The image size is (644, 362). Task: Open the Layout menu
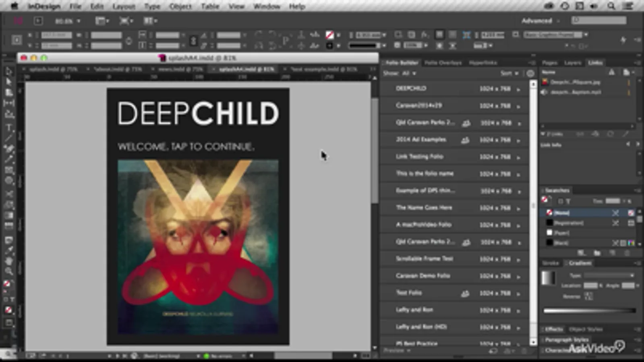pos(124,6)
